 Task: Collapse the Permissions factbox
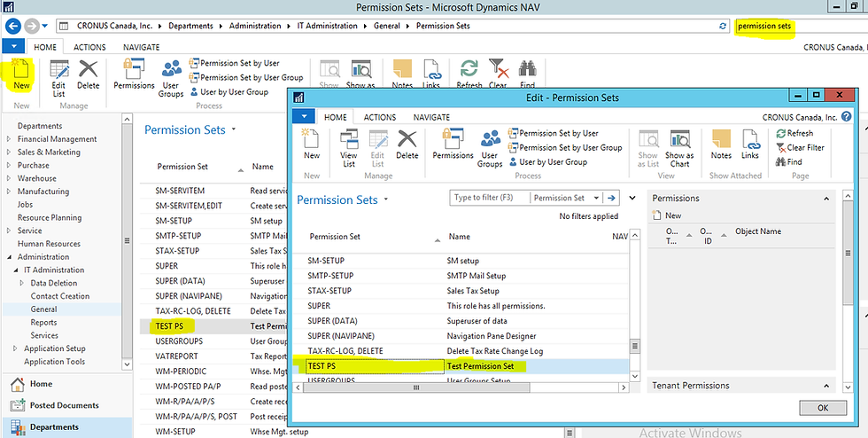click(x=826, y=199)
